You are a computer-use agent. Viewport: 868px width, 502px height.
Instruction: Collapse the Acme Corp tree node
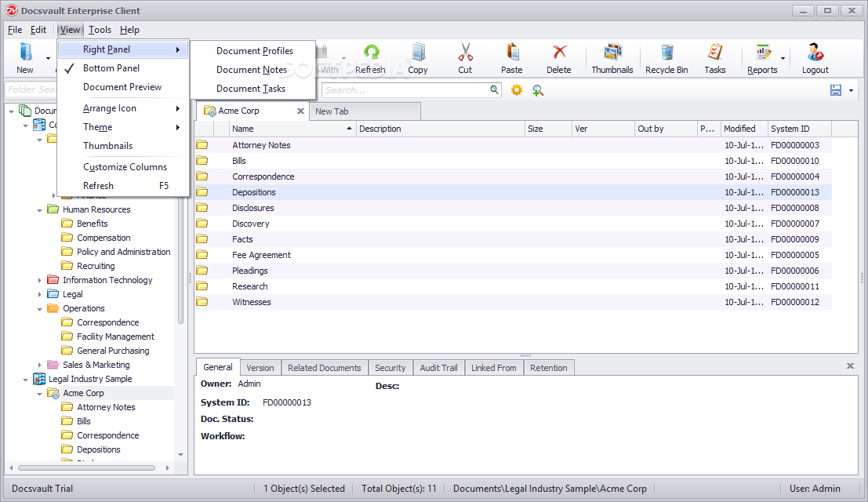click(x=39, y=394)
